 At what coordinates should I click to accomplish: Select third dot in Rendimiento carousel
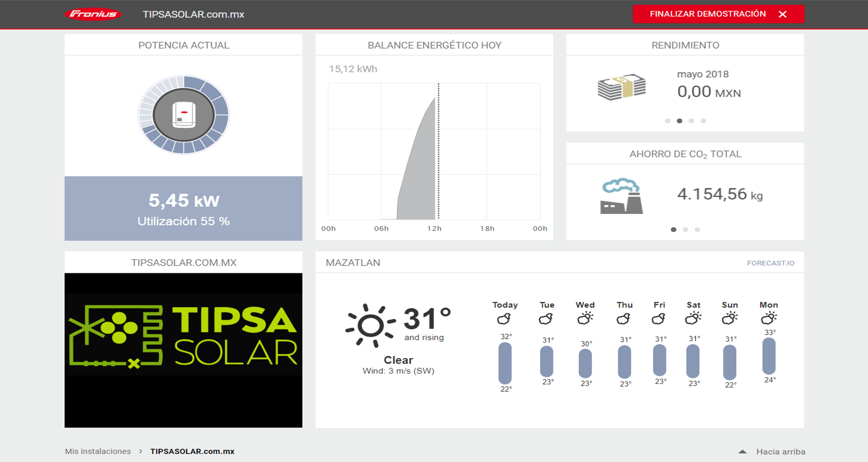coord(692,121)
